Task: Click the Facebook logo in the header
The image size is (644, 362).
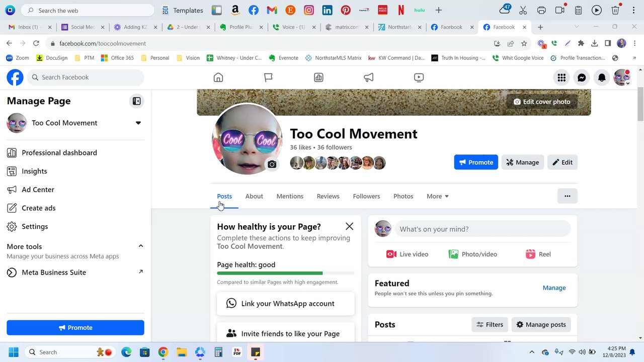Action: [15, 77]
